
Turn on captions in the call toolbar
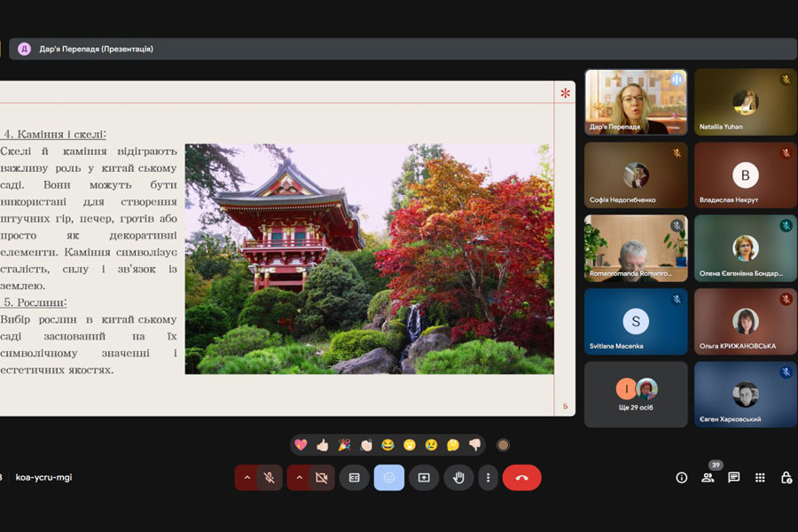point(354,477)
